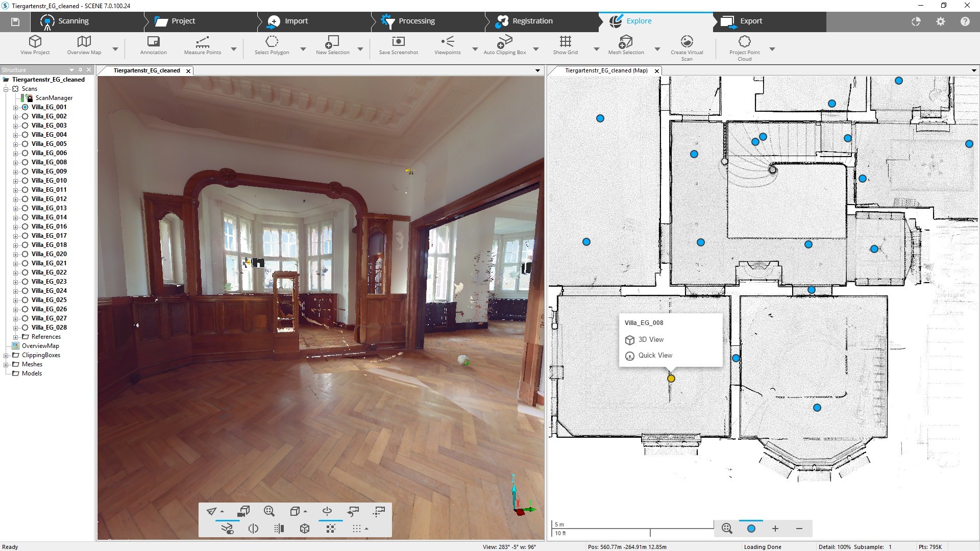Activate the Select Polygon tool
The width and height of the screenshot is (980, 551).
coord(272,46)
